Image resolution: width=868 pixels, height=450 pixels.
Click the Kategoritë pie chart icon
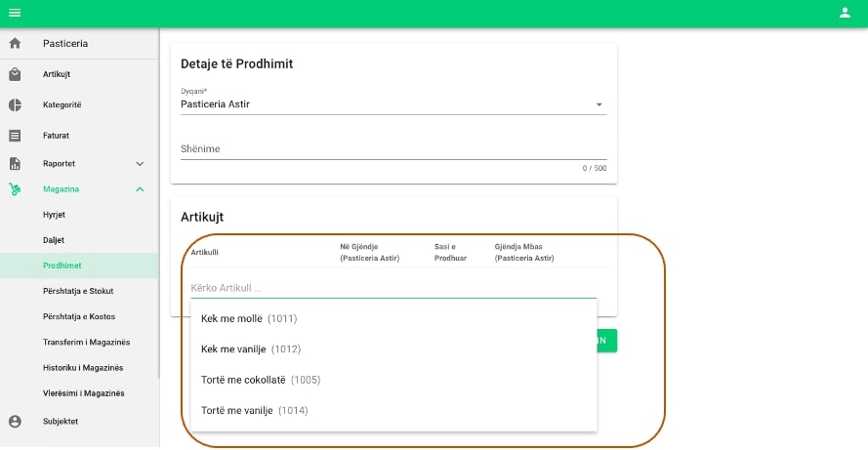15,105
